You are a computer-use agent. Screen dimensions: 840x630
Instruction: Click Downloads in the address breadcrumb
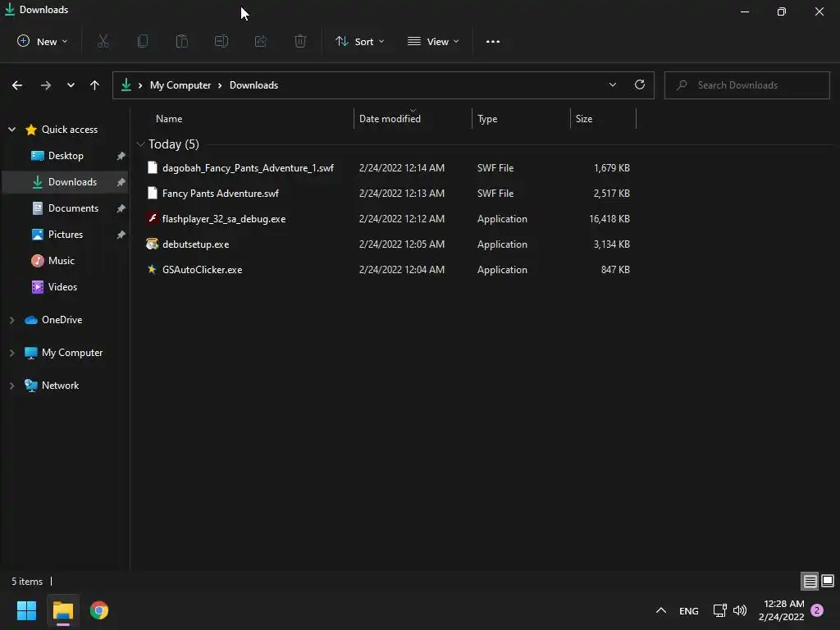tap(254, 85)
